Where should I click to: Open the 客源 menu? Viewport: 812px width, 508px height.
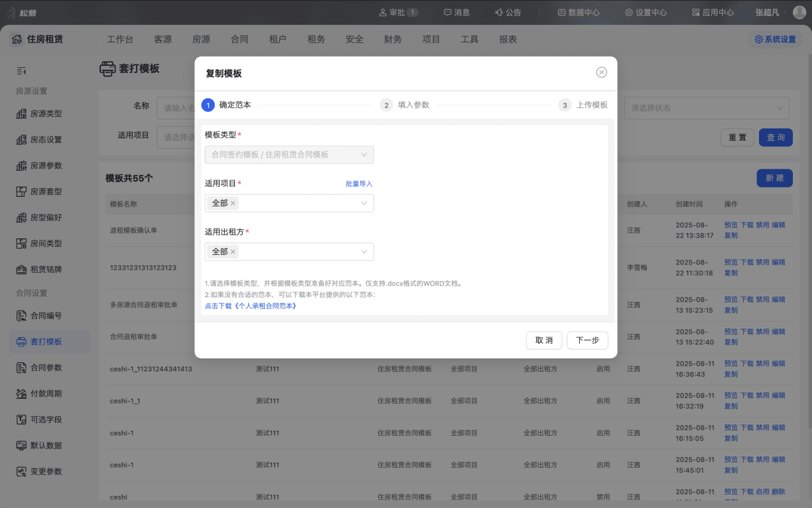pos(163,39)
